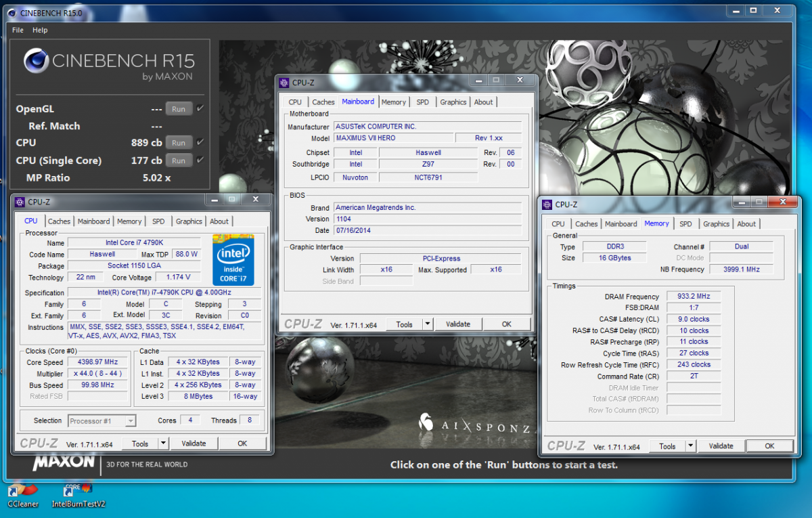Click Validate in the mainboard CPU-Z window
The width and height of the screenshot is (812, 518).
[458, 324]
